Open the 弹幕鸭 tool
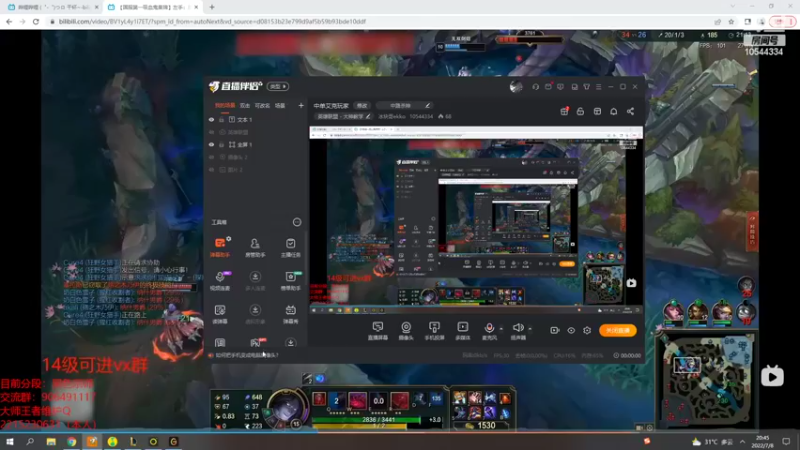 click(x=290, y=314)
